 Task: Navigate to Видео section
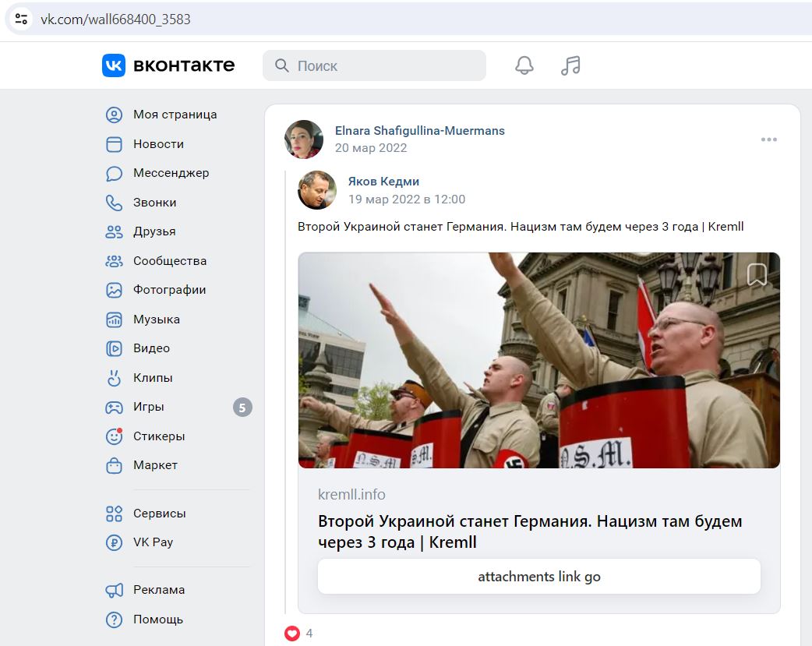click(x=151, y=348)
